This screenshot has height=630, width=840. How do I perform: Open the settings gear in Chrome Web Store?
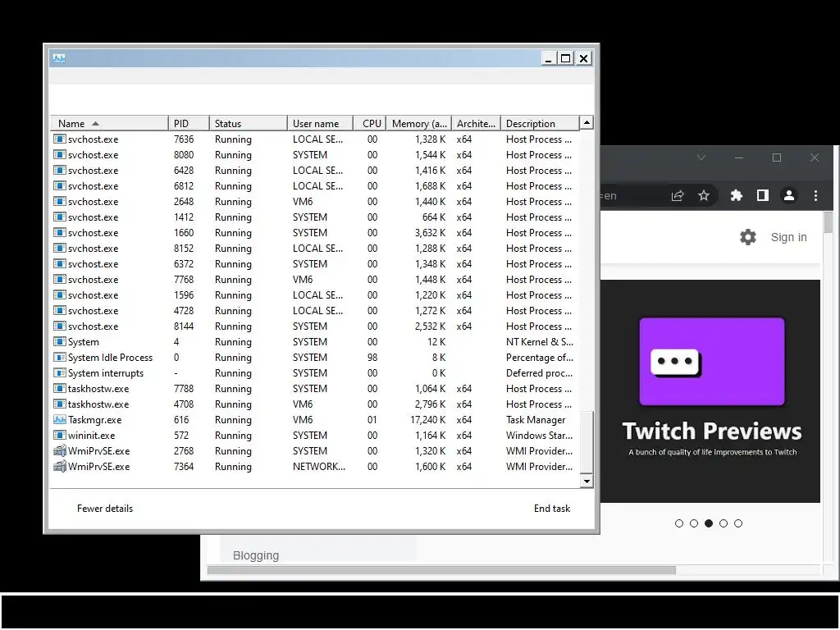pyautogui.click(x=748, y=237)
